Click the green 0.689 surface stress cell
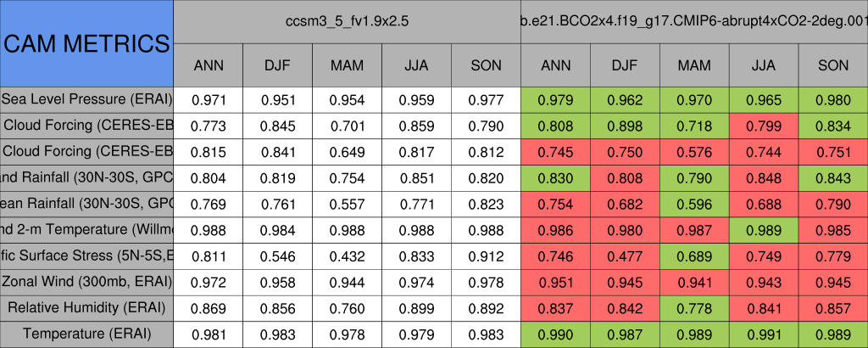Image resolution: width=868 pixels, height=348 pixels. point(694,255)
